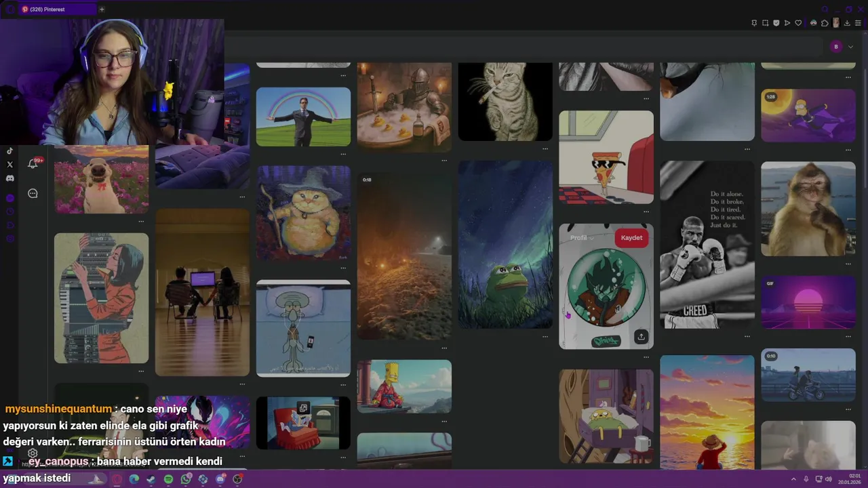Open the dog in flower field pin

102,180
